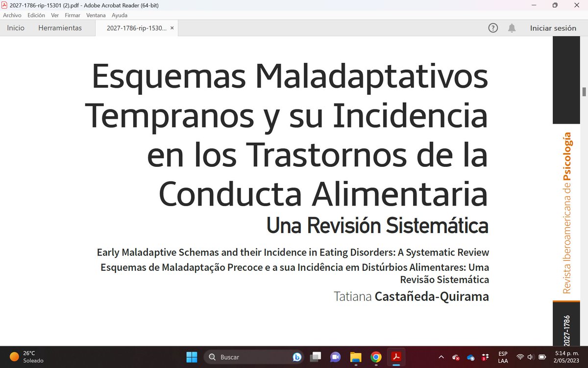Viewport: 588px width, 368px height.
Task: Click the author name 'Tatiana Castañeda-Quirama'
Action: tap(411, 296)
